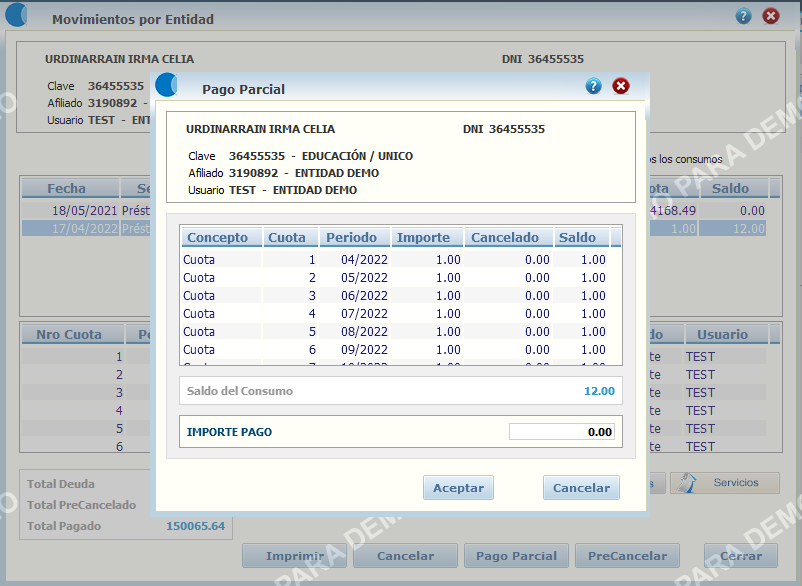The width and height of the screenshot is (802, 586).
Task: Click the Nro Cuota column header
Action: 73,334
